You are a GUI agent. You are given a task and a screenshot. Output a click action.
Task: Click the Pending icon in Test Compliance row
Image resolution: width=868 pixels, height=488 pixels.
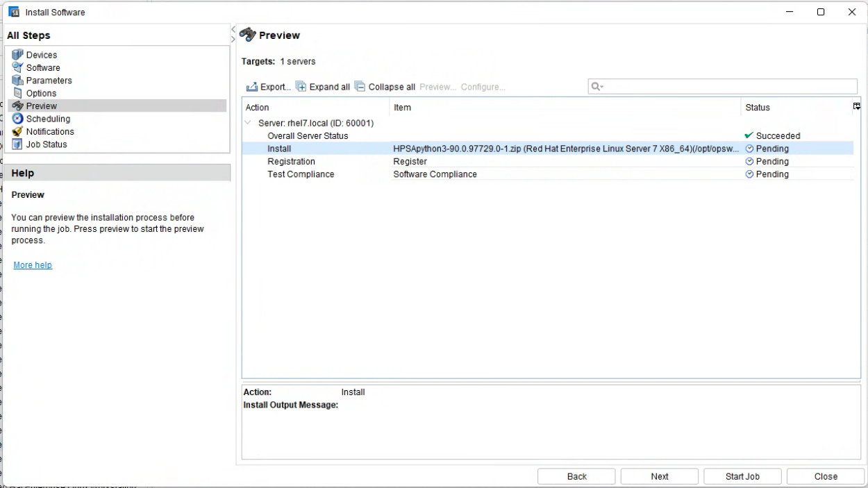(x=749, y=174)
